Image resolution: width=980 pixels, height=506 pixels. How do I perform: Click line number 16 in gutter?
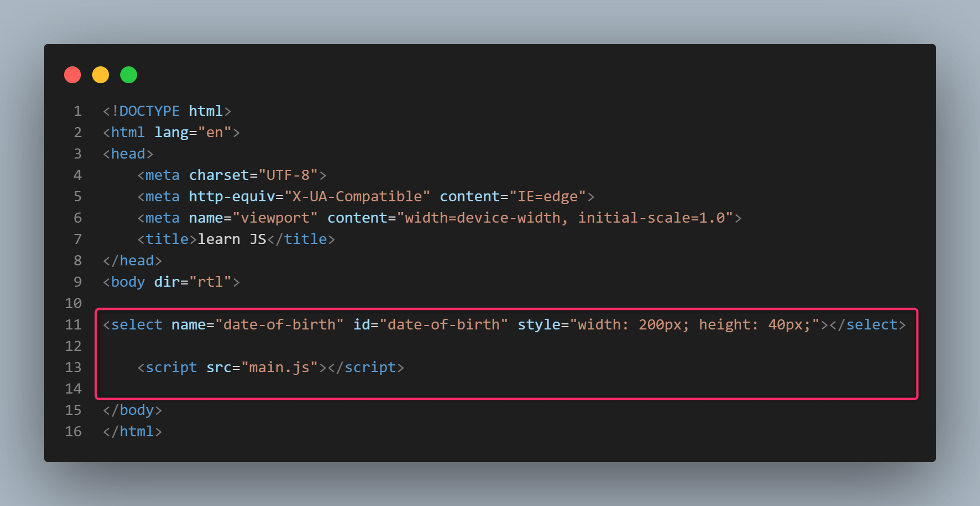(74, 432)
